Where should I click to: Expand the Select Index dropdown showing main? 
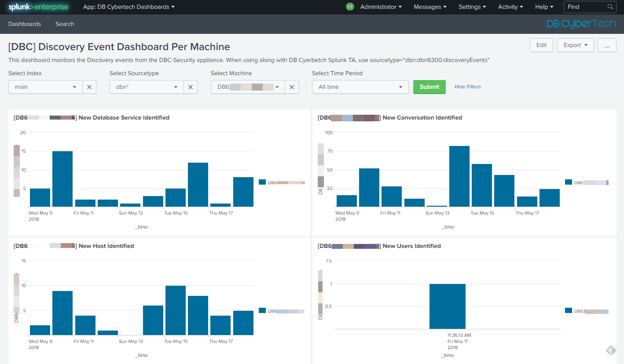[x=46, y=87]
